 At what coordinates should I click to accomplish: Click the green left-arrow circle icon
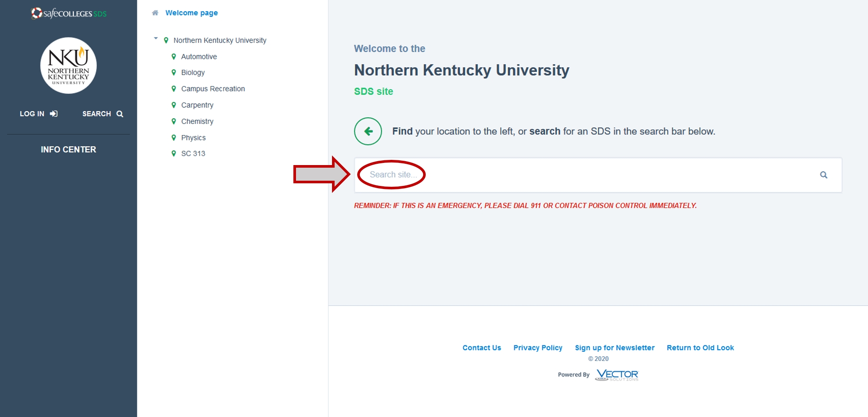pyautogui.click(x=368, y=131)
